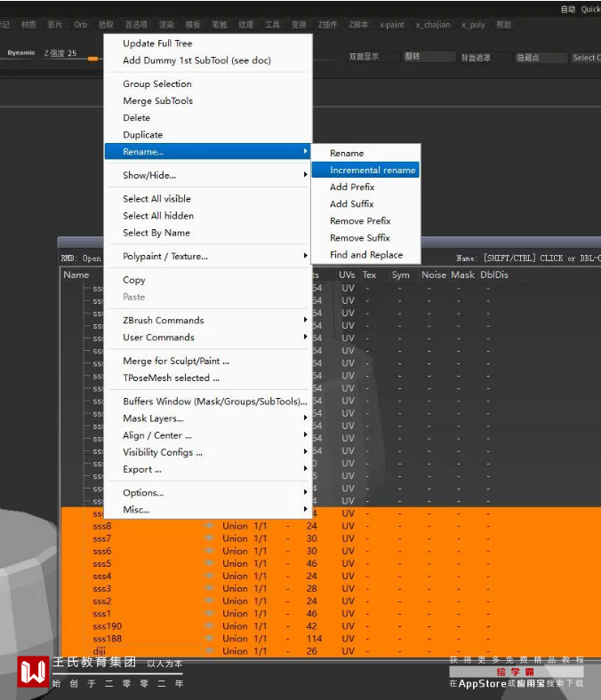Choose Remove Suffix option
Image resolution: width=601 pixels, height=700 pixels.
click(x=365, y=238)
